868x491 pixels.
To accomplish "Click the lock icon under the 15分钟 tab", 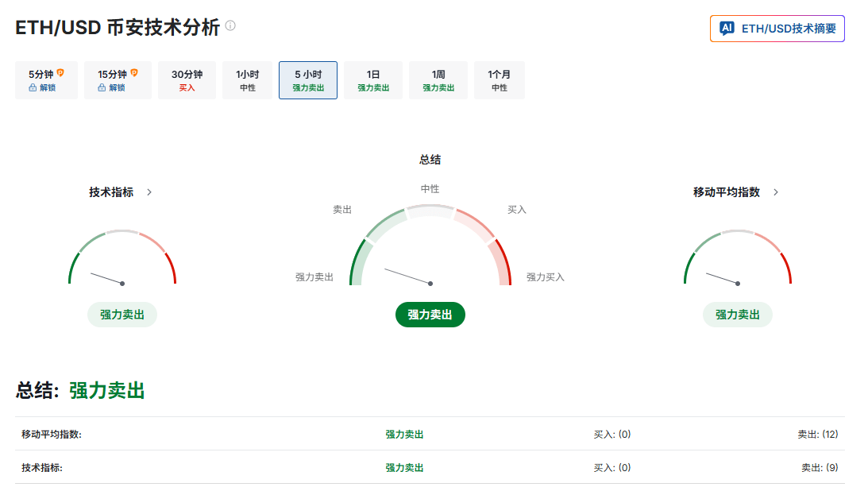I will point(102,87).
